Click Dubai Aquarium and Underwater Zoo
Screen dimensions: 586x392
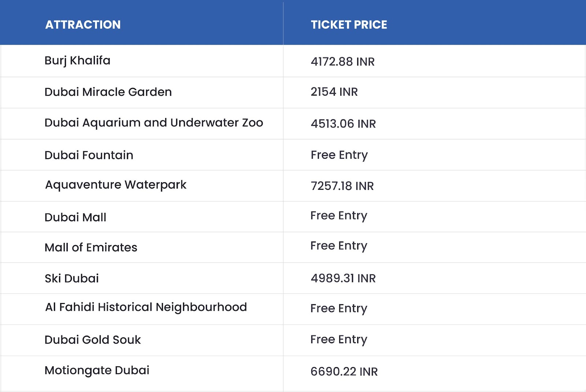pos(154,123)
